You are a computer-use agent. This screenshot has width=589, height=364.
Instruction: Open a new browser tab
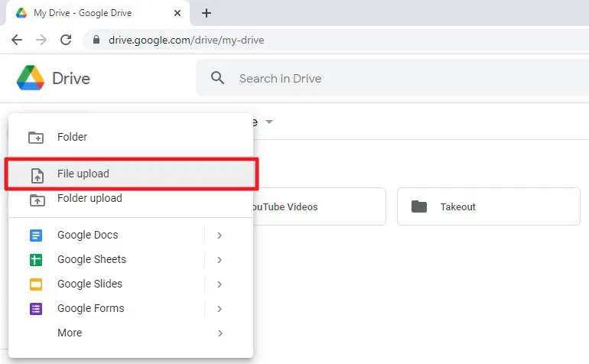[207, 13]
